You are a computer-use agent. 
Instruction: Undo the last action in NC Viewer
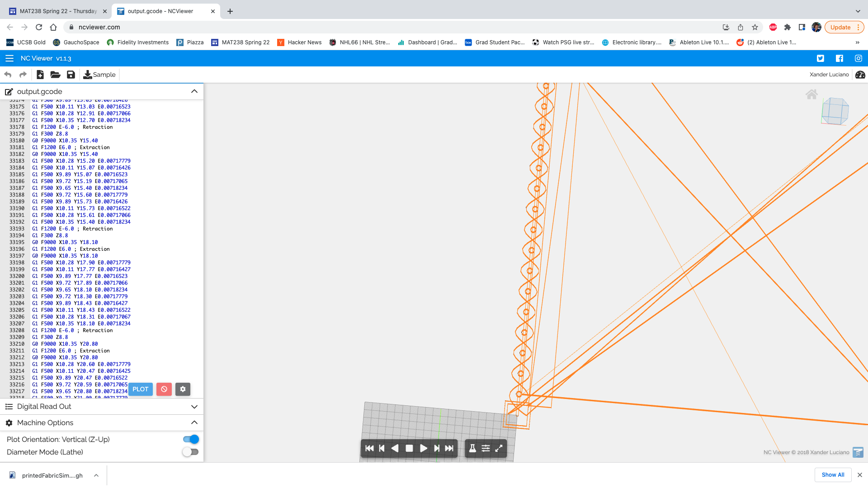[8, 74]
